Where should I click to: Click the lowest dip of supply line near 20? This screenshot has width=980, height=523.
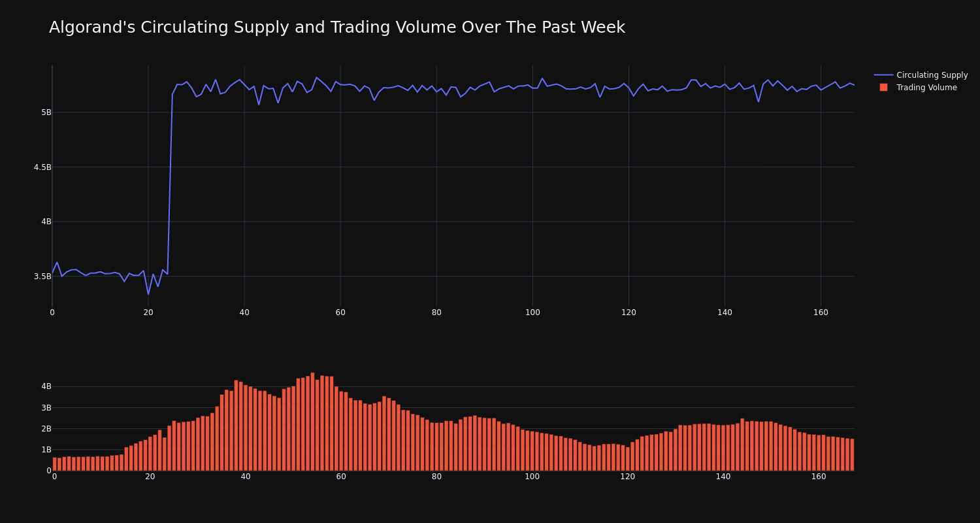tap(148, 294)
